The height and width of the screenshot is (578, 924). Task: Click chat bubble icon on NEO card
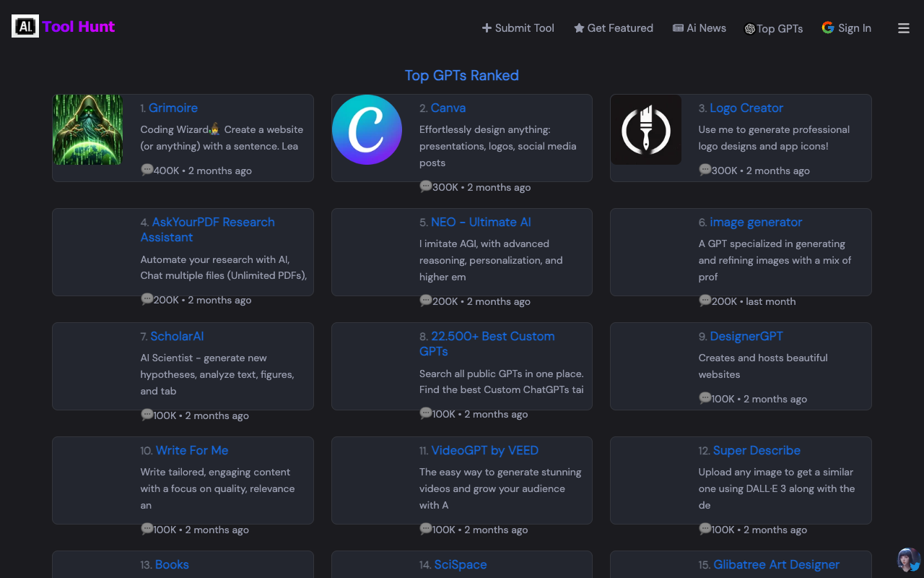point(426,301)
